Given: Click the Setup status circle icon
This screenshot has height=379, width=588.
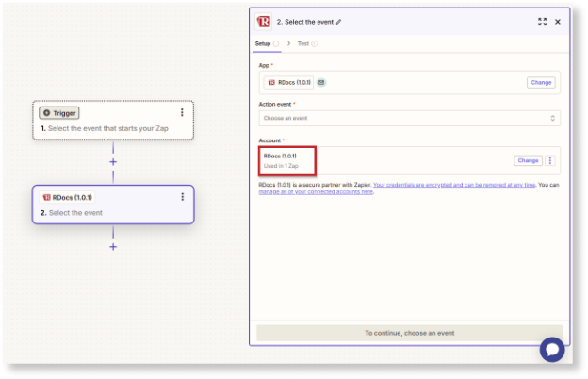Looking at the screenshot, I should click(x=276, y=44).
